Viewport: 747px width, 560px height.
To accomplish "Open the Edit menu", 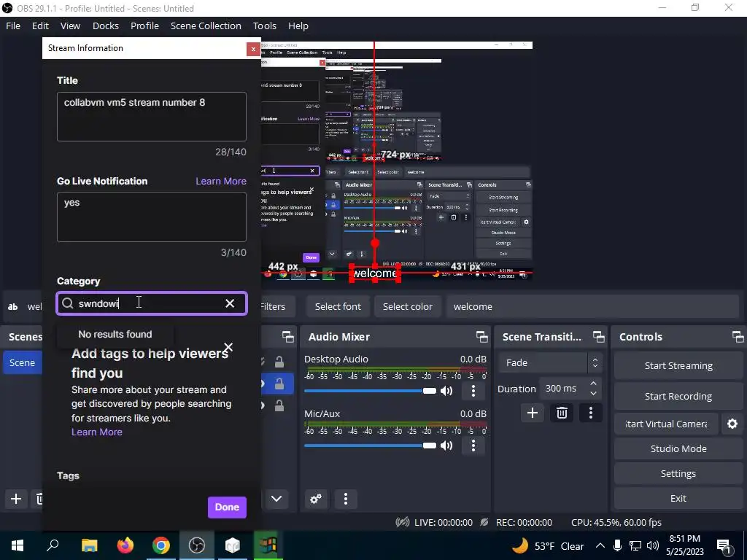I will [40, 26].
